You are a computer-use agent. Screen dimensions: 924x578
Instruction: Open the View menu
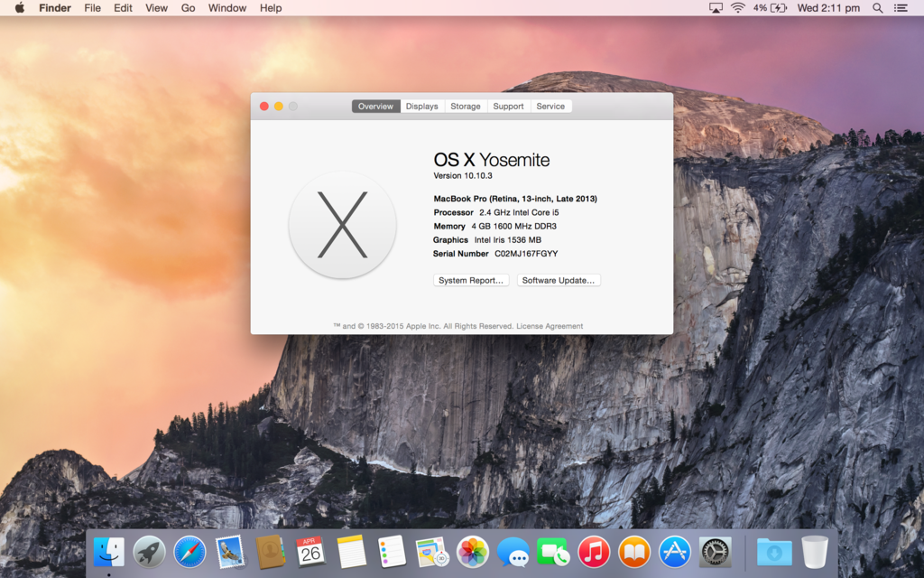tap(156, 7)
